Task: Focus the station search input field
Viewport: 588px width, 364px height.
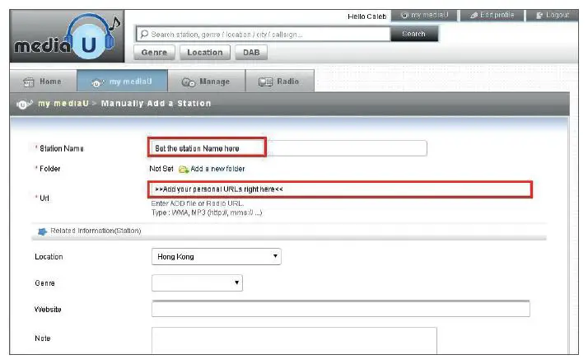Action: click(x=264, y=34)
